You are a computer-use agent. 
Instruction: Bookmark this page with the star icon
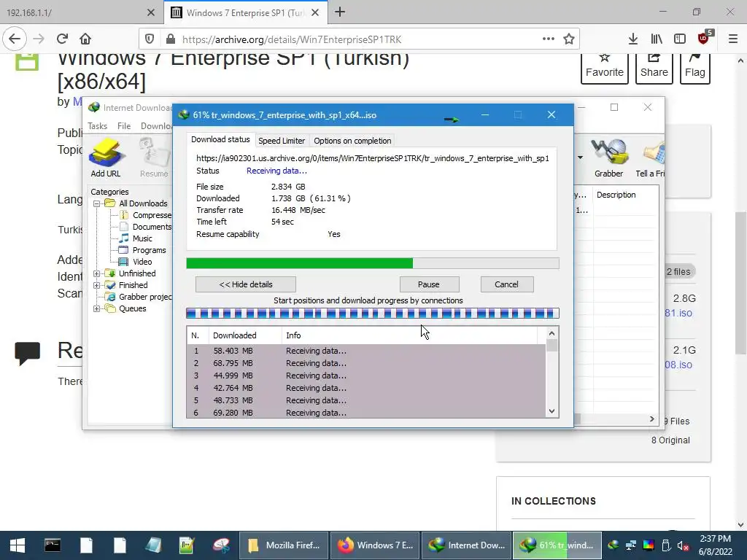coord(569,39)
